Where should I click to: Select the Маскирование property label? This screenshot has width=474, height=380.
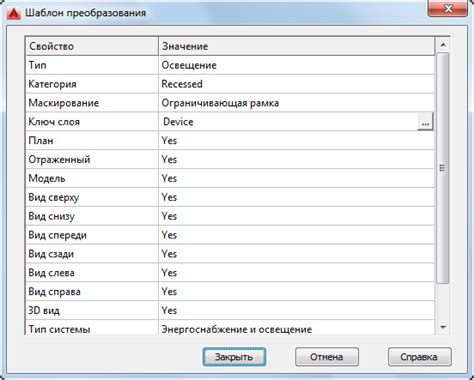pos(92,103)
